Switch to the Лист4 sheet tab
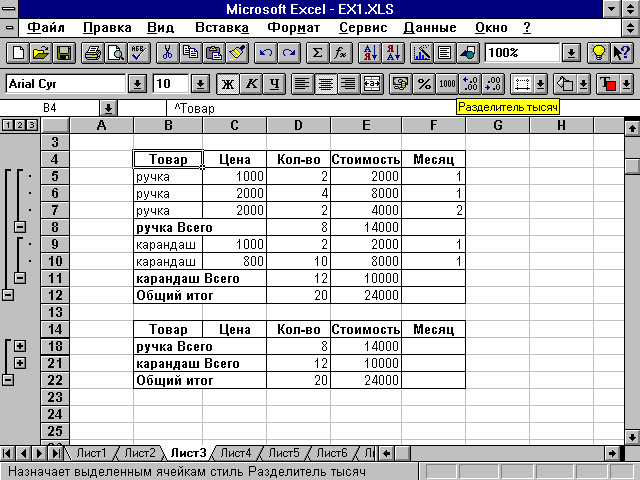 click(x=236, y=453)
